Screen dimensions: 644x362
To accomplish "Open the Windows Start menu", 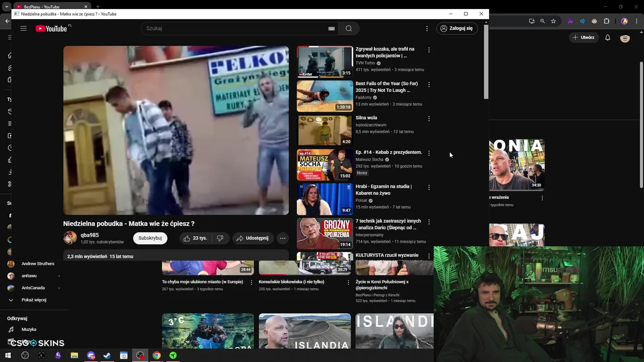I will coord(8,355).
